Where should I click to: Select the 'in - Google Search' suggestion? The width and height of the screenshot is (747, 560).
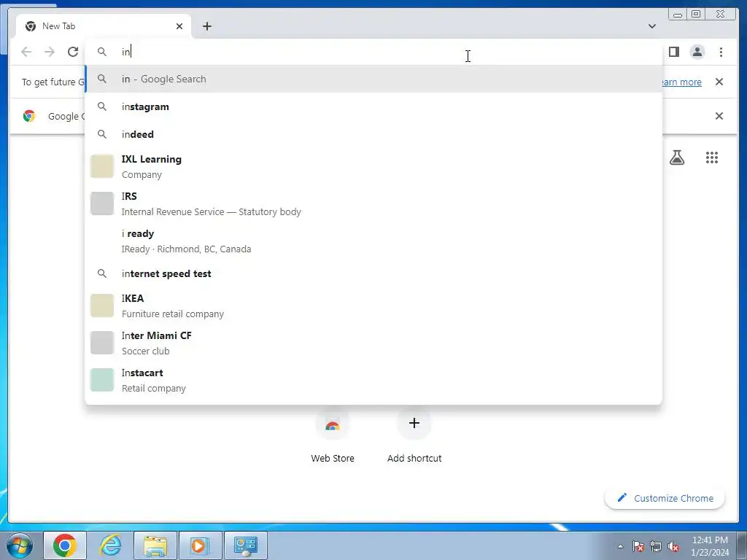pyautogui.click(x=373, y=79)
